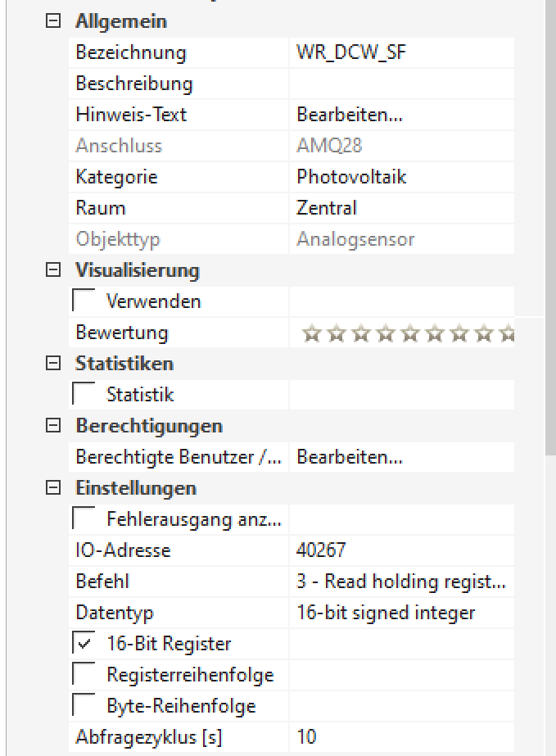The height and width of the screenshot is (756, 556).
Task: Toggle the Registerreihenfolge checkbox
Action: pos(85,676)
